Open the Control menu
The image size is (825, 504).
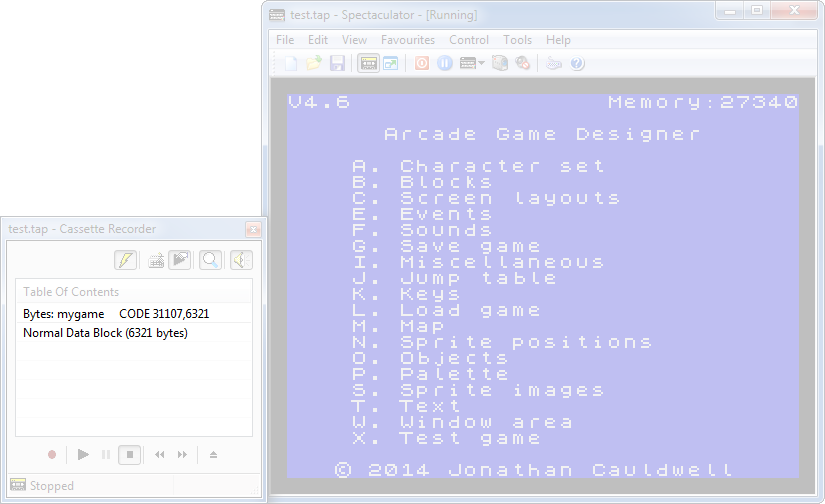point(469,40)
